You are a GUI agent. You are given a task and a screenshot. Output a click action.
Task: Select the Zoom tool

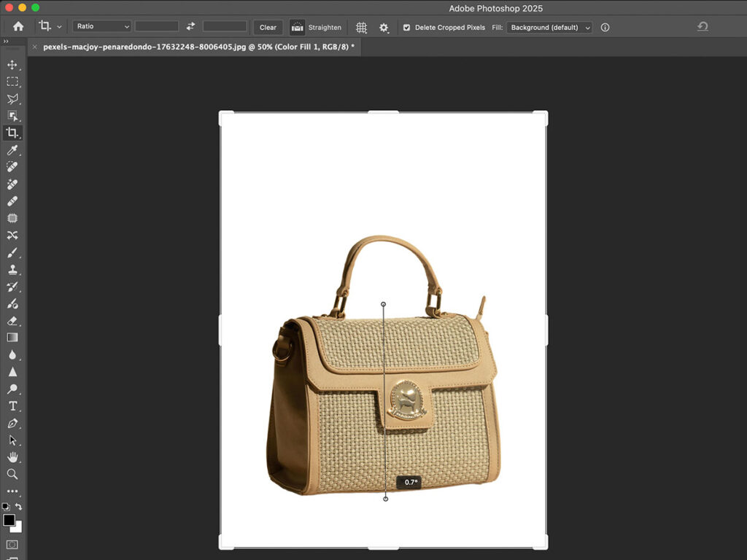pyautogui.click(x=12, y=474)
